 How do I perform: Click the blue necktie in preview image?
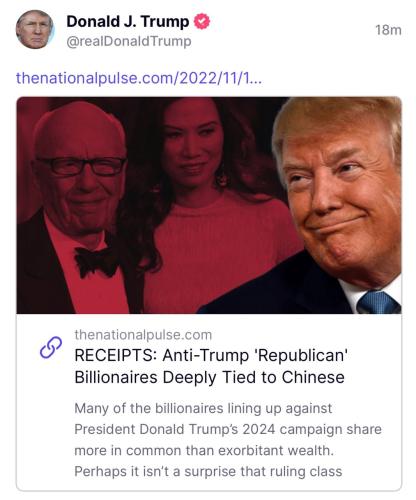click(378, 302)
